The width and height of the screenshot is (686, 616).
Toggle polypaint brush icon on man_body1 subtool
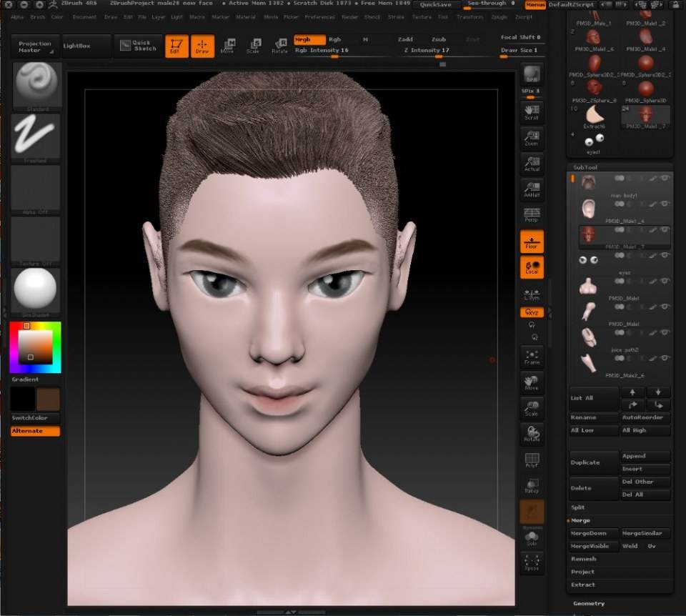(x=653, y=178)
